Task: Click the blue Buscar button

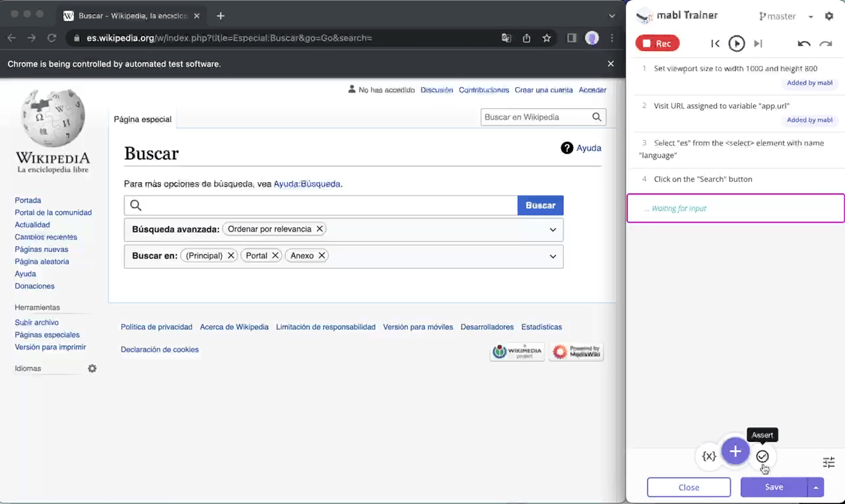Action: point(541,205)
